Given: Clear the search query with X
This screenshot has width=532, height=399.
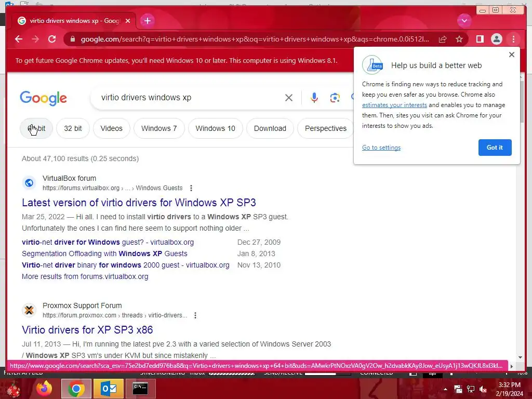Looking at the screenshot, I should 289,98.
